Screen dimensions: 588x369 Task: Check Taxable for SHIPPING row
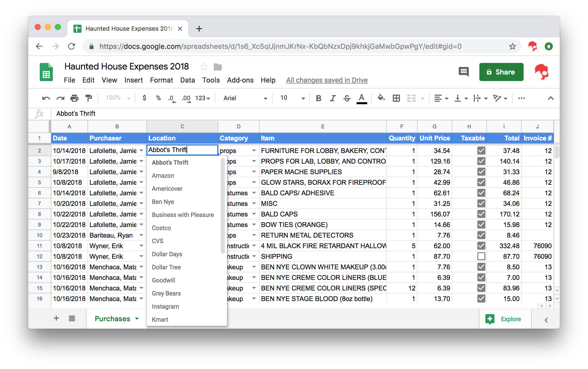481,256
